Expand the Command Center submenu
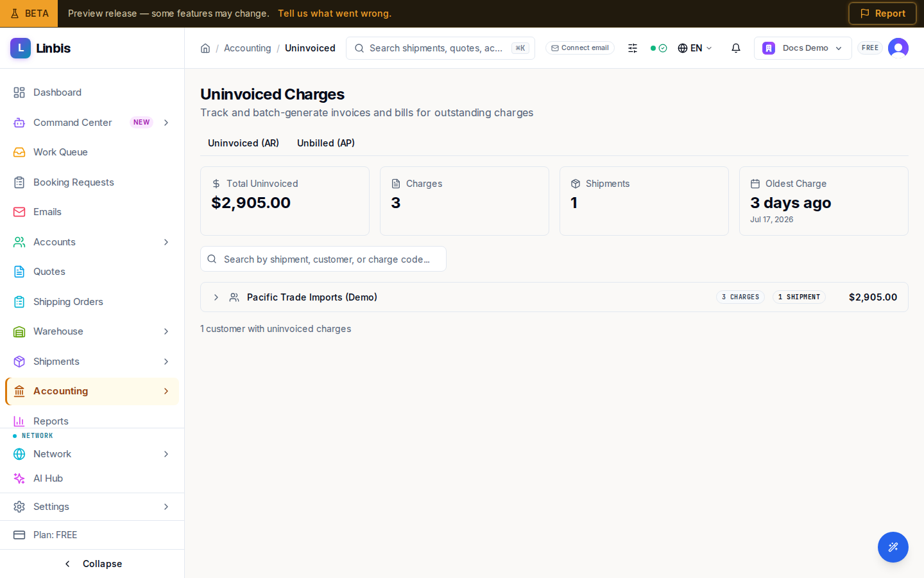Screen dimensions: 924x578 [x=166, y=123]
